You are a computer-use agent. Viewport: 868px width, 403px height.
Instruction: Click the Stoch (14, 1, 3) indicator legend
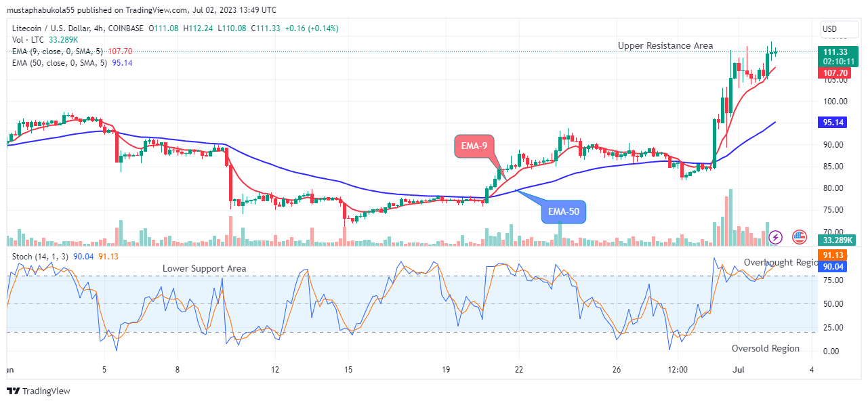[x=65, y=255]
